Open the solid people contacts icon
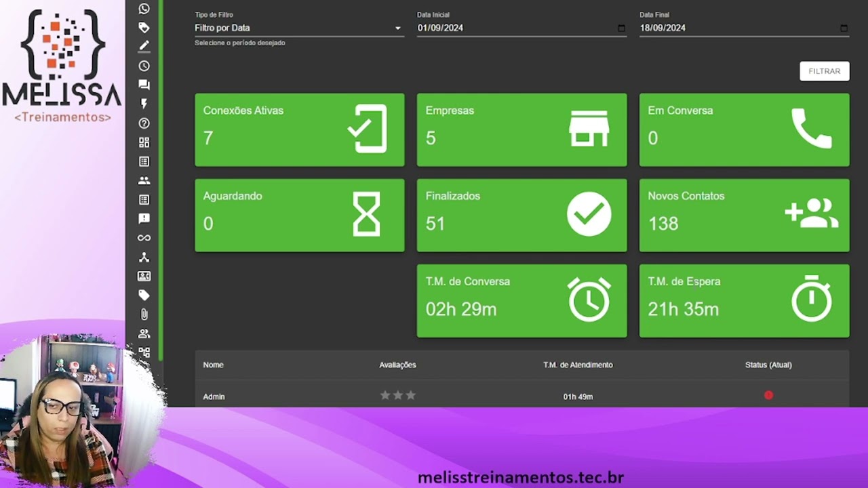Viewport: 868px width, 488px height. coord(144,180)
